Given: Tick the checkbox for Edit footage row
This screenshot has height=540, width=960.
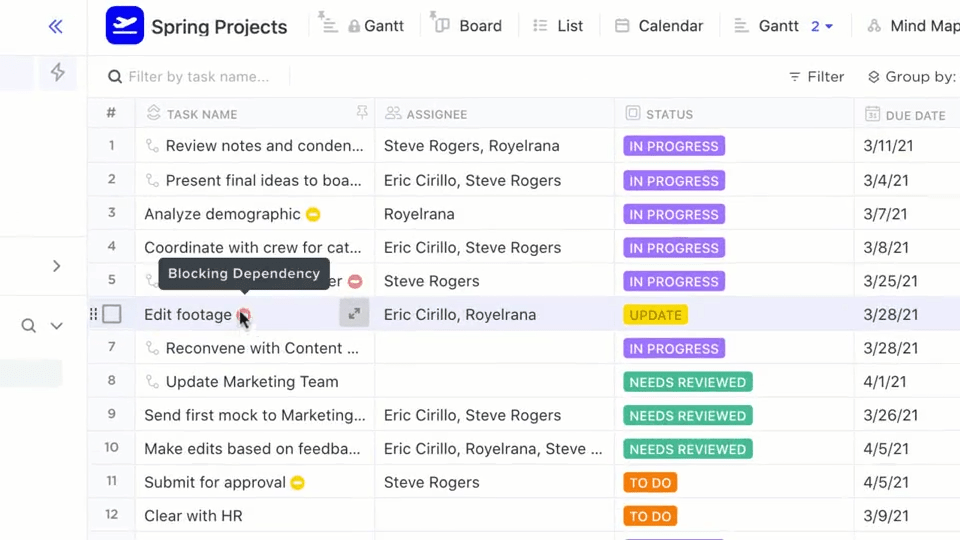Looking at the screenshot, I should point(112,314).
